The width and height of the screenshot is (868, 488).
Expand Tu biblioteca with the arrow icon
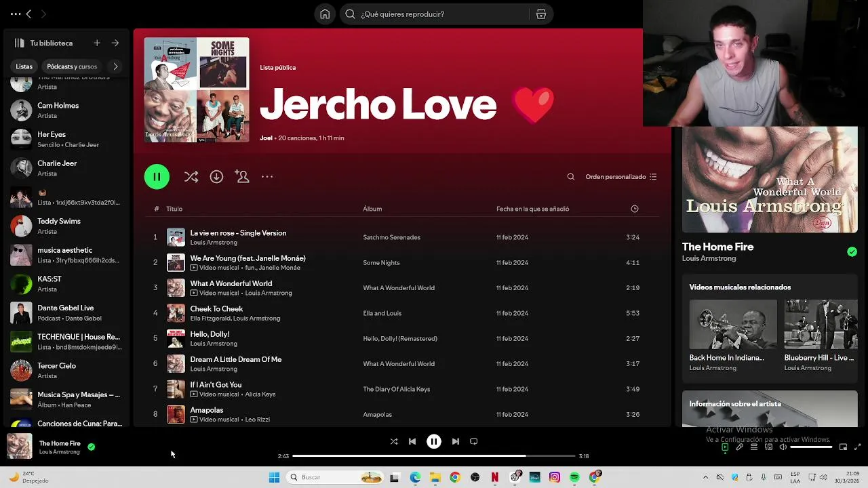pos(115,43)
